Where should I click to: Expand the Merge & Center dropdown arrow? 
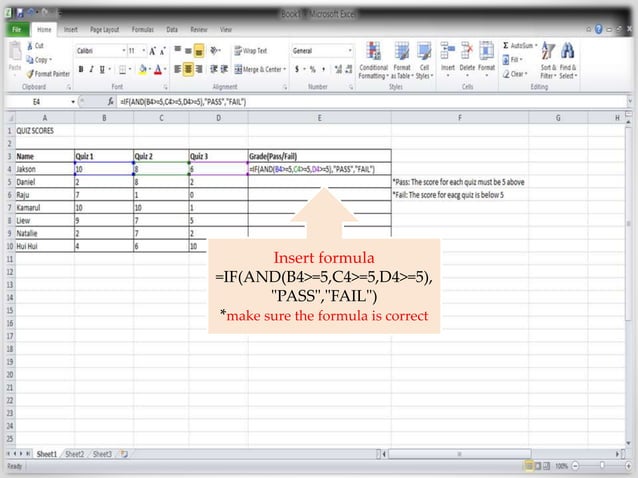pos(284,70)
